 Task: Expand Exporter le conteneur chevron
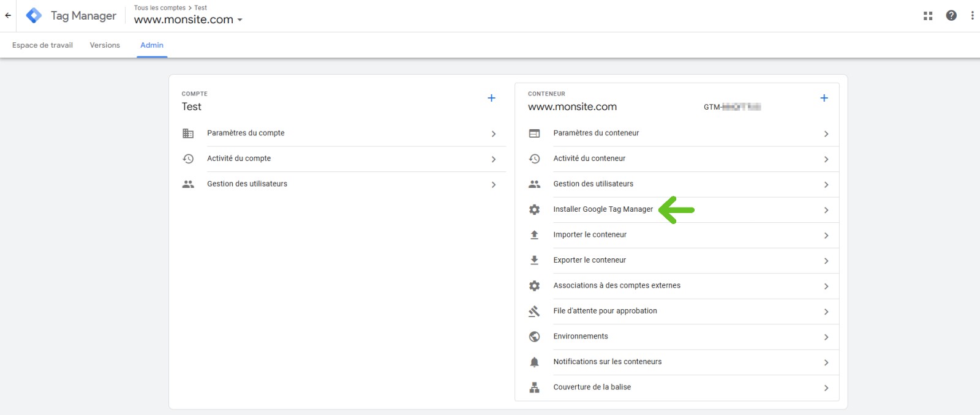(x=826, y=261)
